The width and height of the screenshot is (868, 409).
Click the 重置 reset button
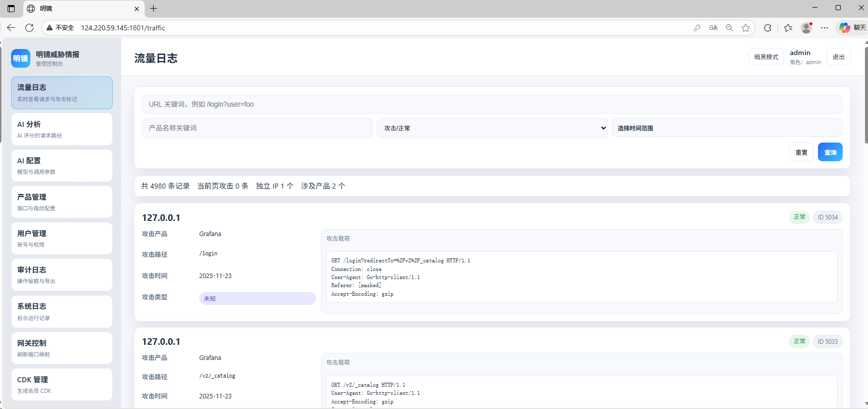pos(801,152)
